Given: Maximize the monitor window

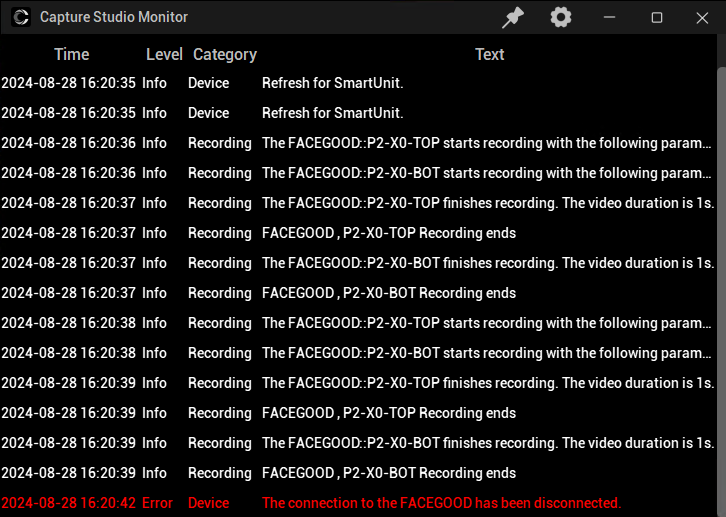Looking at the screenshot, I should pos(657,18).
